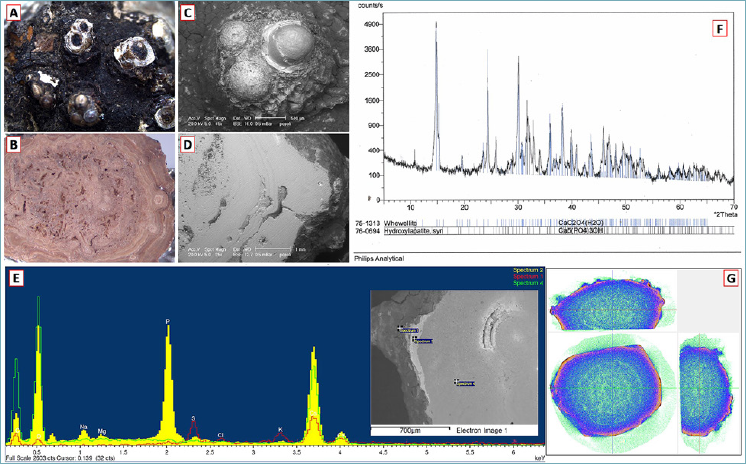Click the lowest spectrum marker in electron image
The height and width of the screenshot is (464, 746).
coord(464,383)
